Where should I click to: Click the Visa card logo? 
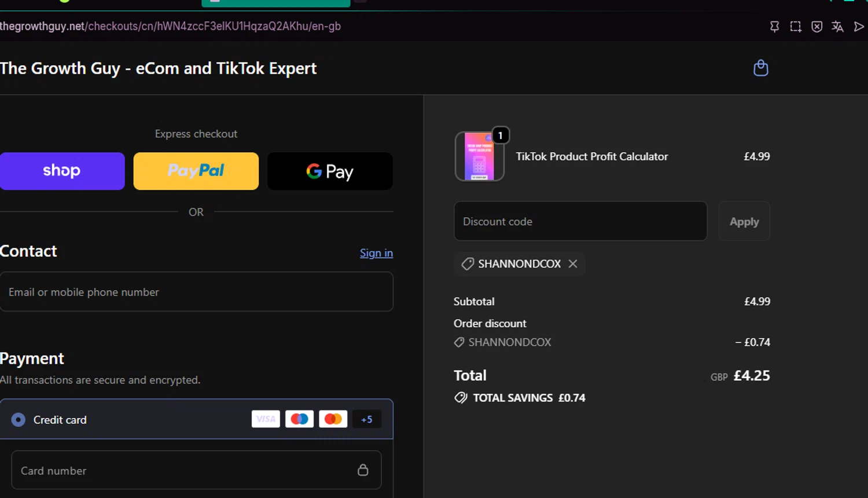click(266, 419)
